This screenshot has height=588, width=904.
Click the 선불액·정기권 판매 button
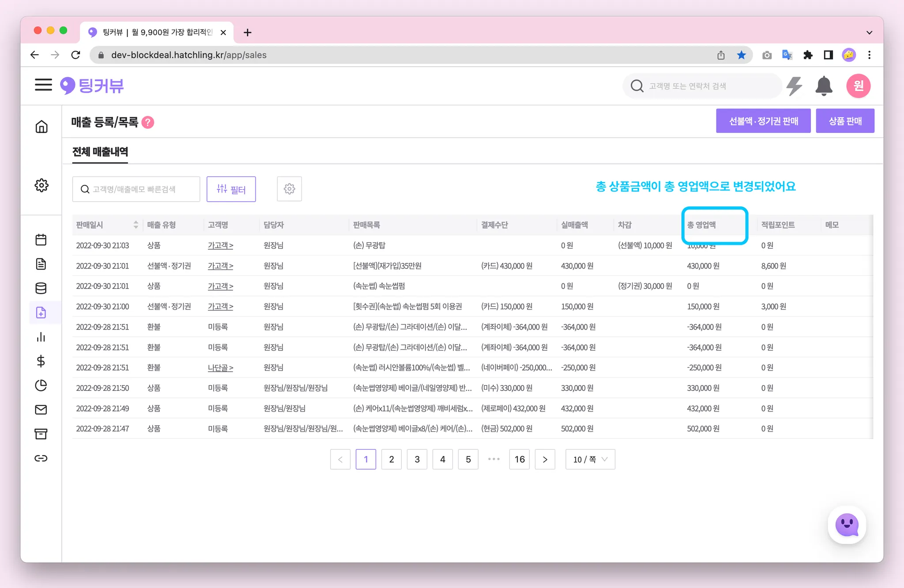point(763,121)
